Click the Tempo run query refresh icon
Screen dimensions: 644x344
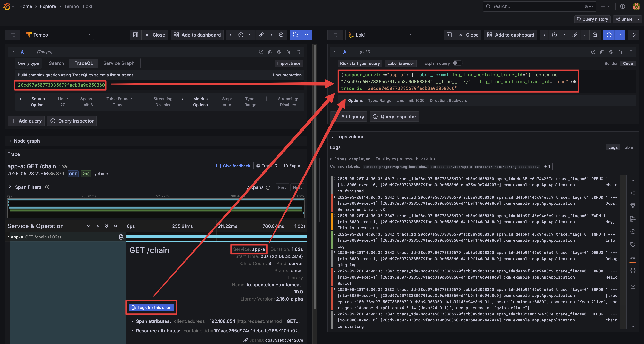click(295, 35)
